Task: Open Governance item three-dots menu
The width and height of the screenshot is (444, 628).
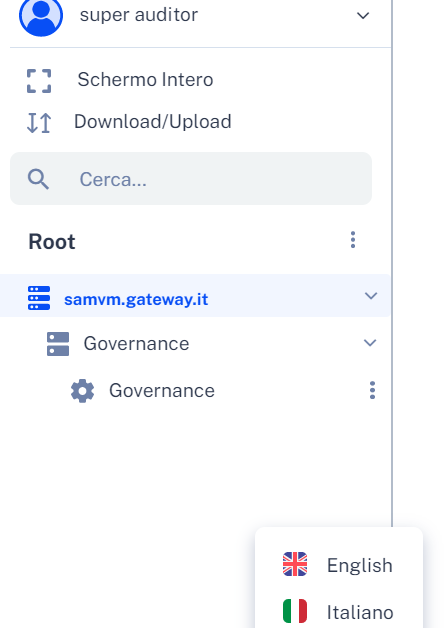Action: (x=372, y=390)
